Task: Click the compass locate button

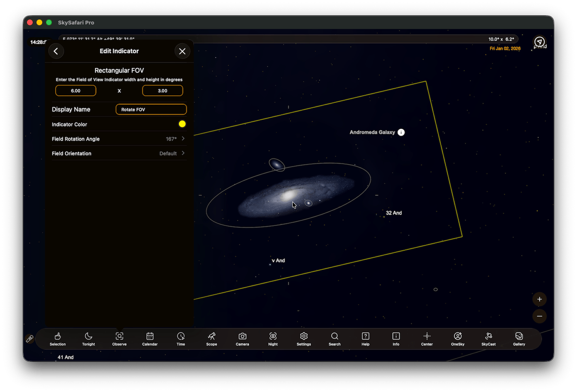Action: pyautogui.click(x=539, y=42)
